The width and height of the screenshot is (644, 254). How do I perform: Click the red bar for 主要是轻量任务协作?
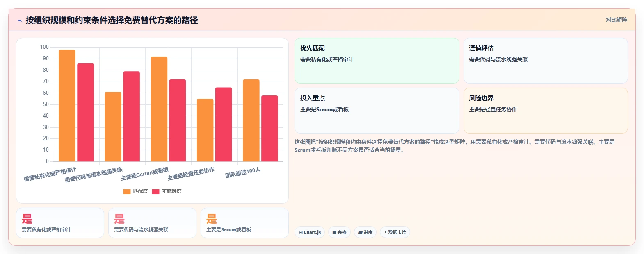[224, 125]
